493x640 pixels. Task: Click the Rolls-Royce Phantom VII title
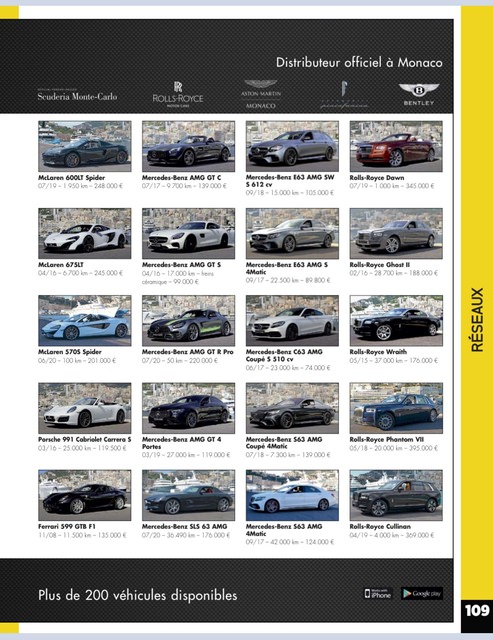point(386,440)
